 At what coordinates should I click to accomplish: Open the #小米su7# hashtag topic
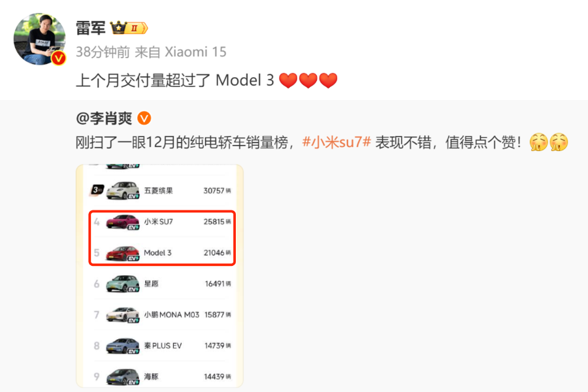(336, 142)
